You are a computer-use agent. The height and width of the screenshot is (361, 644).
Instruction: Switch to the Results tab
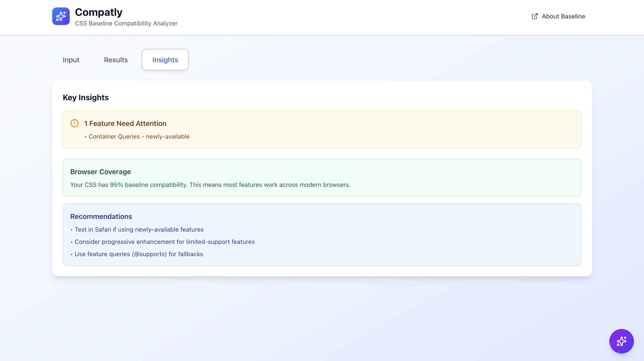(x=116, y=60)
